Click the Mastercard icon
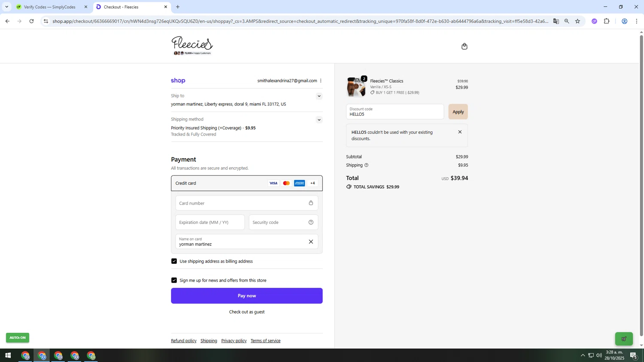The width and height of the screenshot is (644, 362). 286,183
